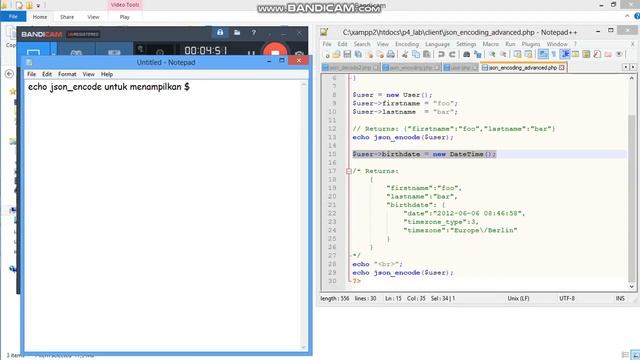Open Help menu in Untitled Notepad
Viewport: 640px width, 360px height.
[107, 74]
